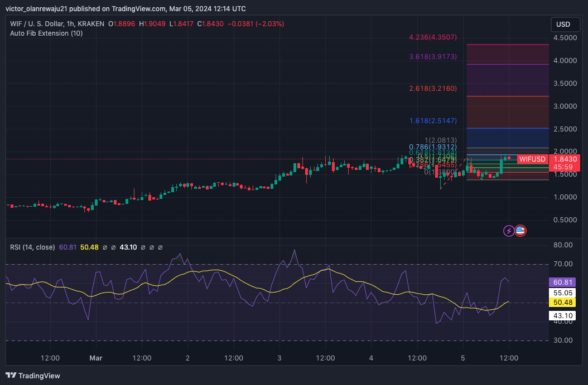
Task: Click the day 2 label on time axis
Action: coord(187,358)
